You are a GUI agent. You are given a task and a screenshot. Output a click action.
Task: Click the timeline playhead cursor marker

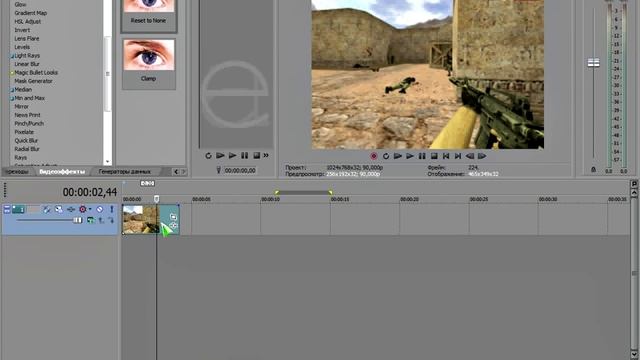156,199
